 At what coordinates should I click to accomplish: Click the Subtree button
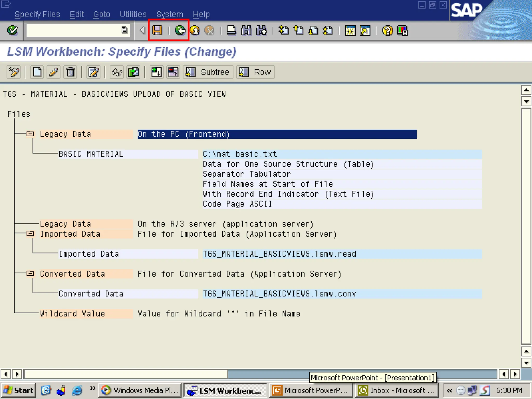pos(208,72)
